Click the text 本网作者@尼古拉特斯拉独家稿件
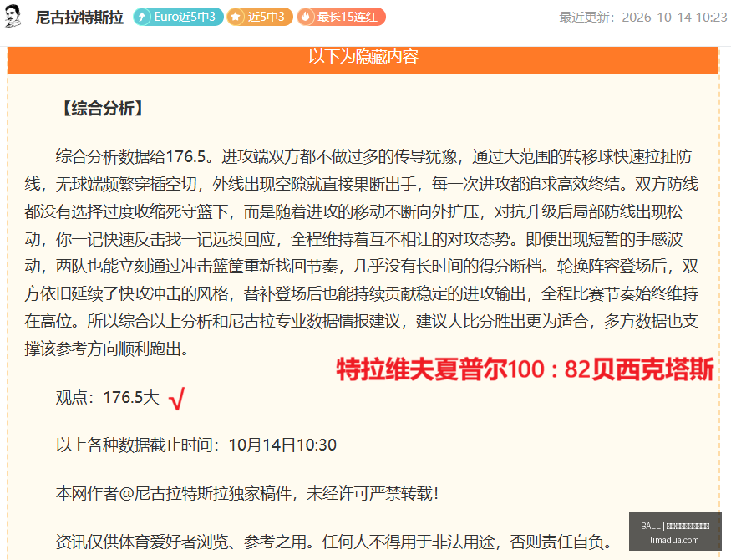The image size is (731, 560). 174,493
